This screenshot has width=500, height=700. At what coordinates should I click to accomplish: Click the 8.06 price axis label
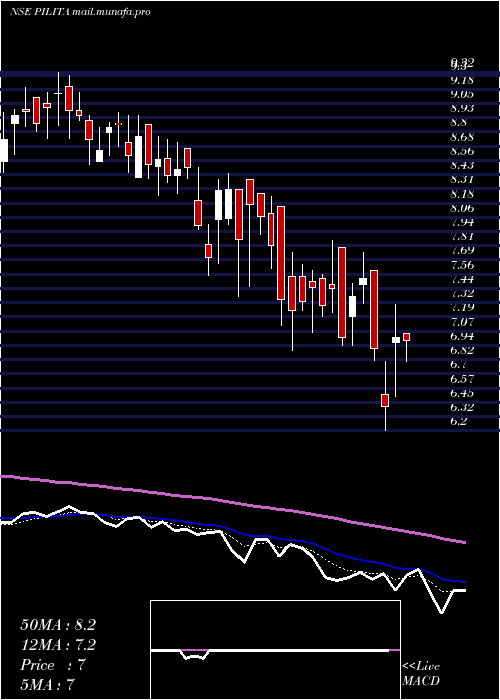point(462,208)
